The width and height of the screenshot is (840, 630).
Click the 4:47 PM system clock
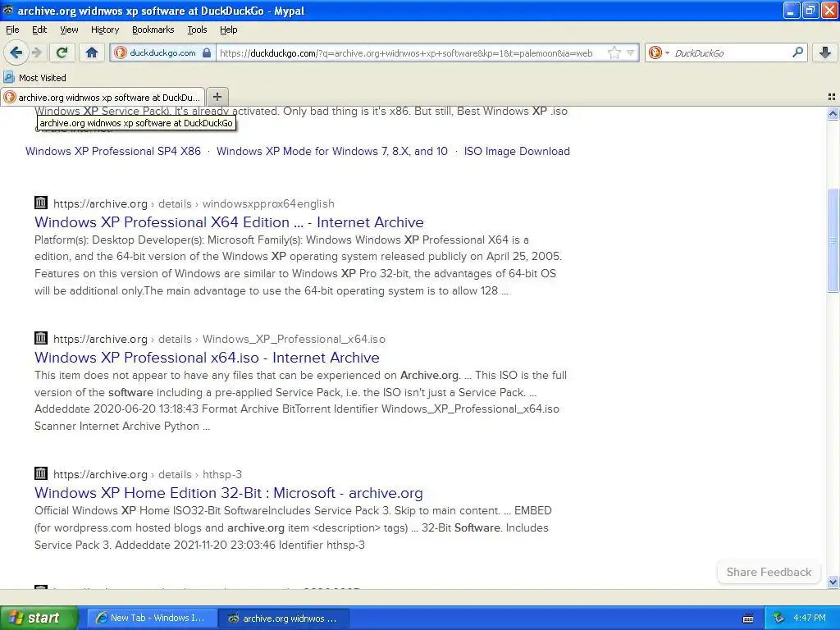(x=810, y=619)
